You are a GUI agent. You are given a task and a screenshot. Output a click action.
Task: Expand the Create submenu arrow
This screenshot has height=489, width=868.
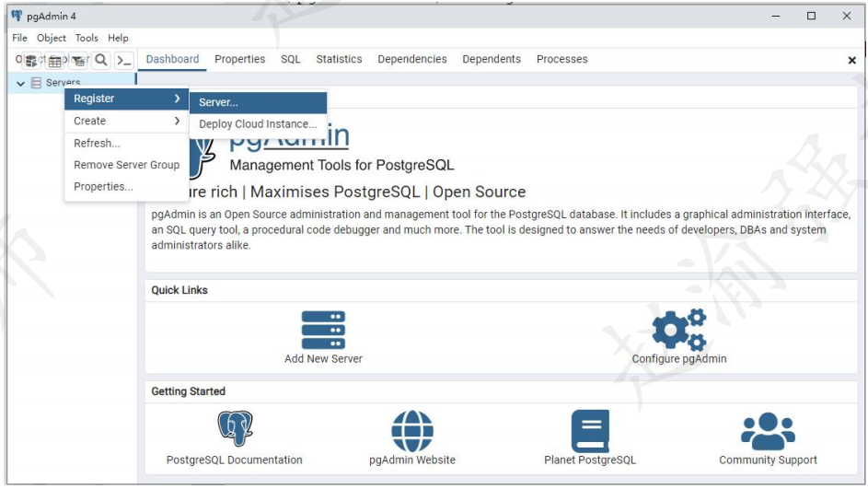pyautogui.click(x=177, y=121)
